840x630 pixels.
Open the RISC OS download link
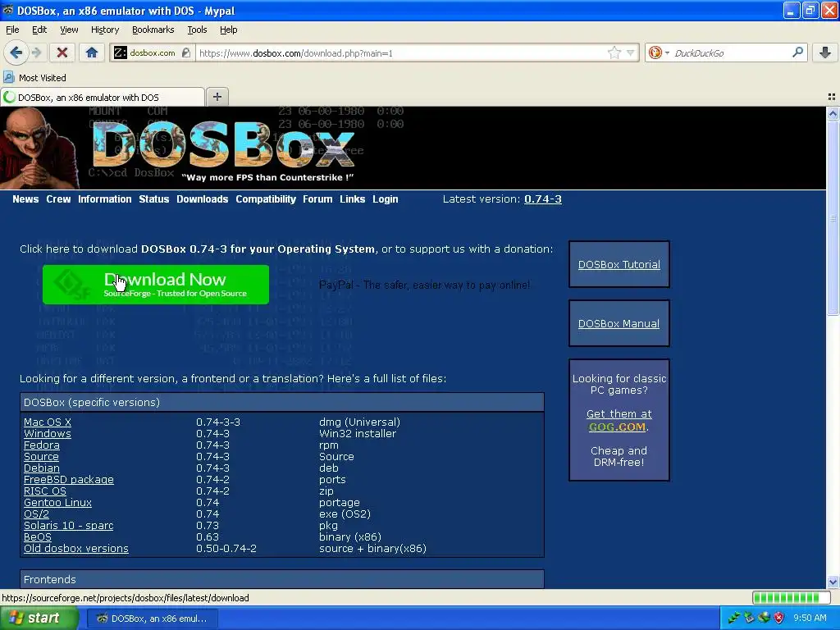[x=45, y=491]
